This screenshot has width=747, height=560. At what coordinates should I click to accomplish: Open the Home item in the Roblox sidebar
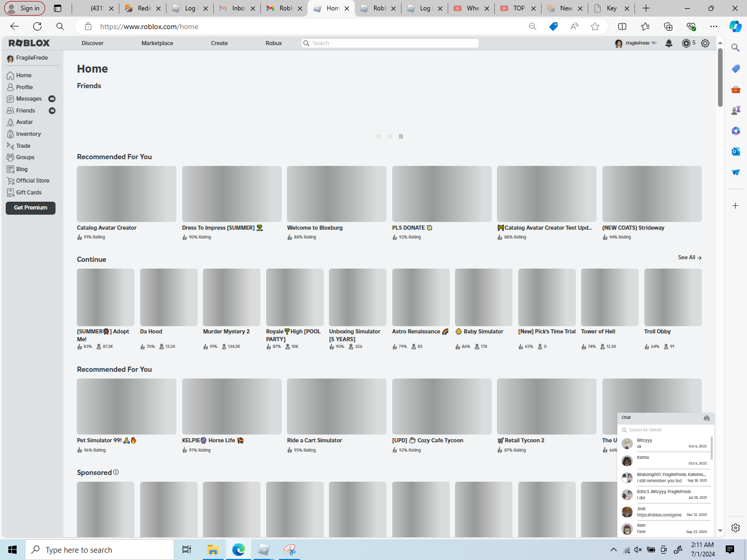coord(19,76)
